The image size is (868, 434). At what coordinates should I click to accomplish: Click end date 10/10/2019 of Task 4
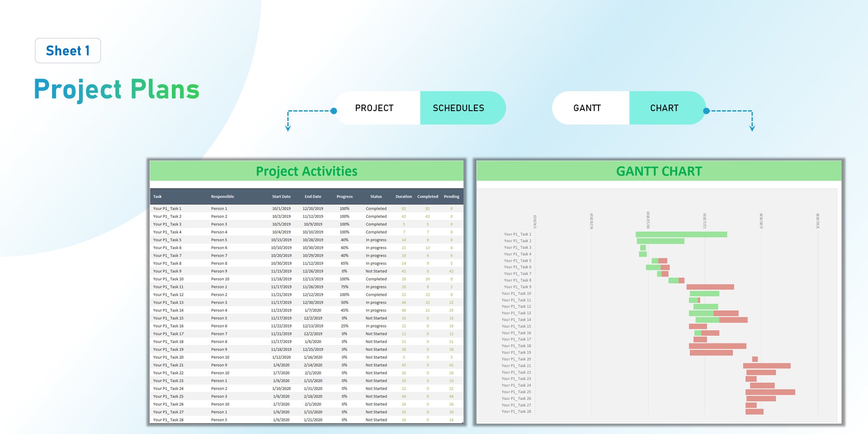pos(313,232)
